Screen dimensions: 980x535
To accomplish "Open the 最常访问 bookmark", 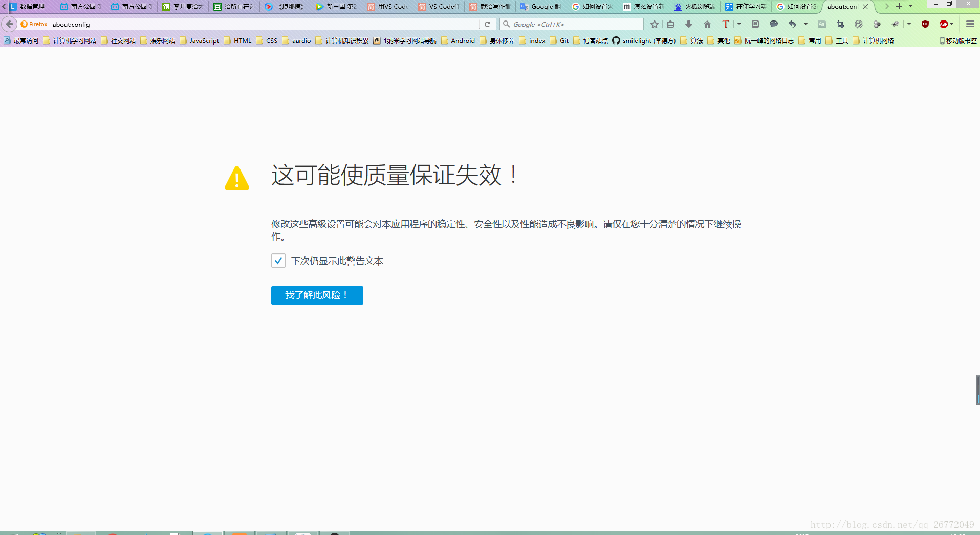I will tap(21, 40).
